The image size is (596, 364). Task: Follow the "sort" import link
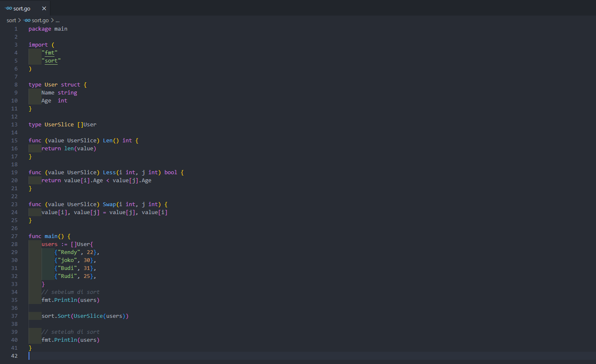click(51, 61)
